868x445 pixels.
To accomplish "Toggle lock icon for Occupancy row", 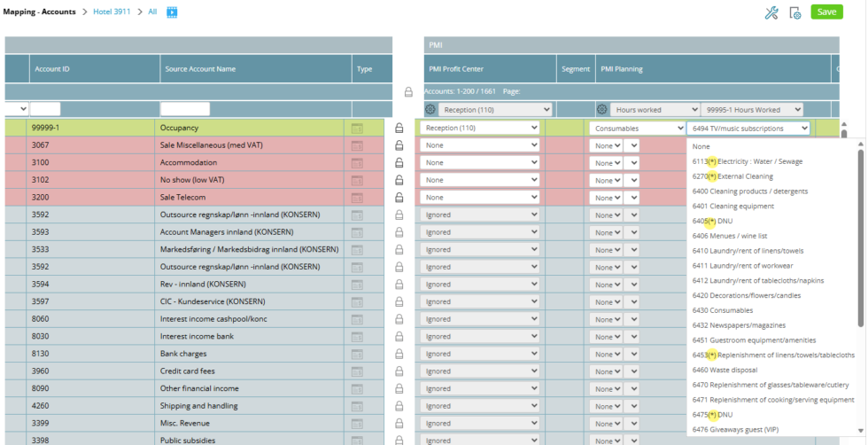I will [x=399, y=128].
